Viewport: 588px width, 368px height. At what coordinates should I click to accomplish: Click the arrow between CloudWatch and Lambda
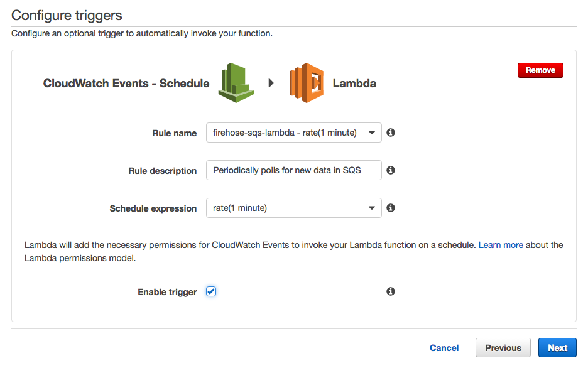(x=271, y=83)
